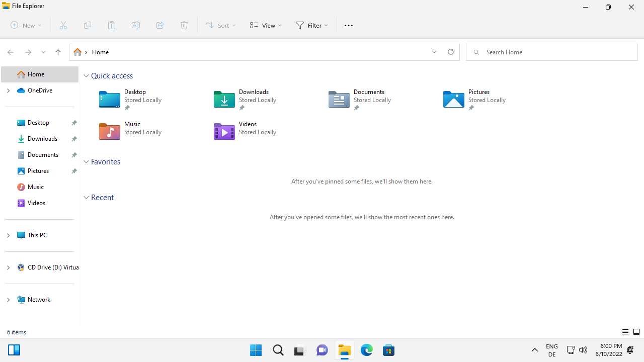This screenshot has height=362, width=644.
Task: Navigate up one level
Action: (x=58, y=52)
